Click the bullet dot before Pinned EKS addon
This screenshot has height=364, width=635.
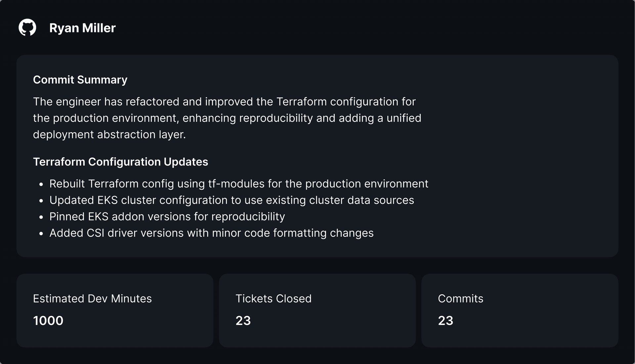[41, 217]
